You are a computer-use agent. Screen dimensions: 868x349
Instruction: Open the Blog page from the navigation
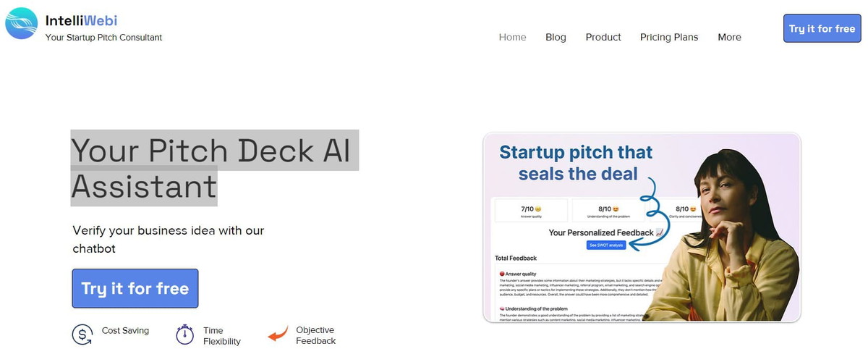point(556,37)
